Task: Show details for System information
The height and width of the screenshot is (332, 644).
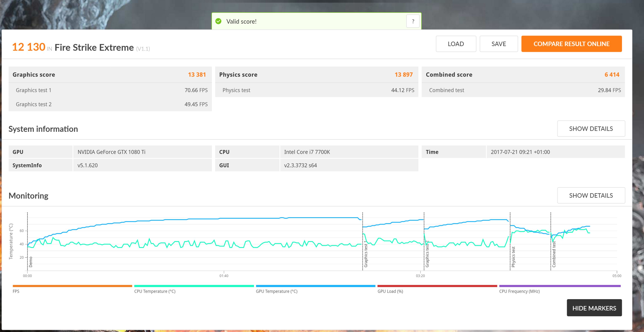Action: (591, 129)
